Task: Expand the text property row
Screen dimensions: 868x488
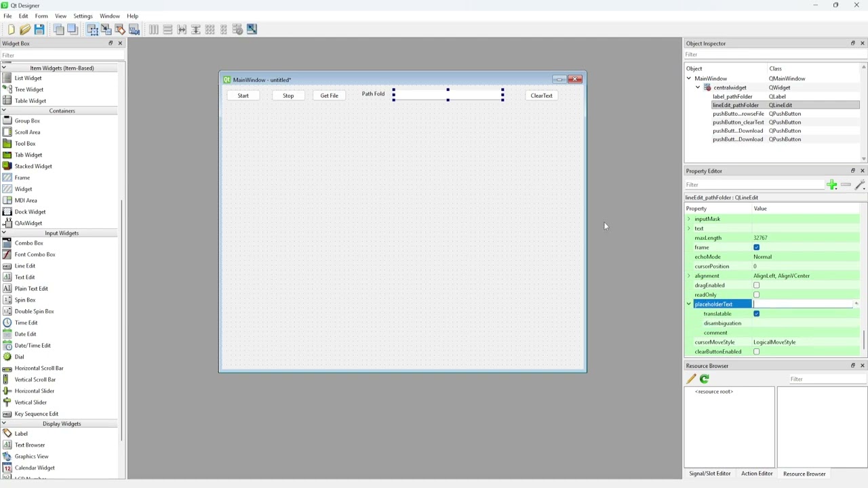Action: (x=689, y=228)
